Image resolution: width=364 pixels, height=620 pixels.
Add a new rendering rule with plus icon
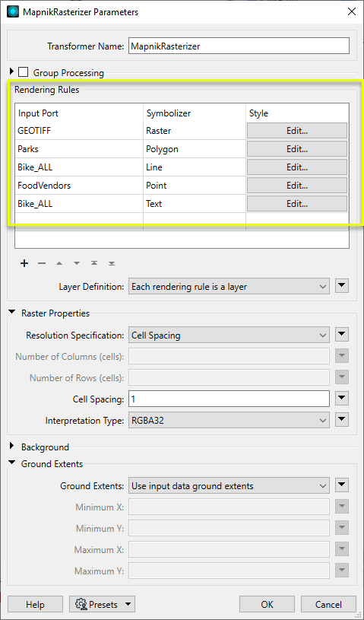[24, 263]
